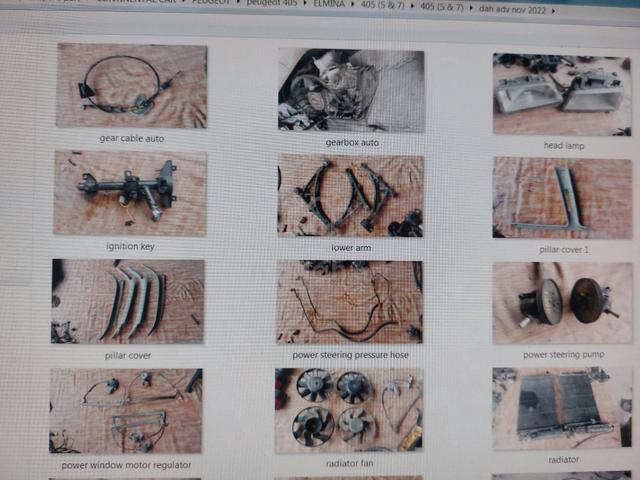Open the gearbox auto image

351,91
